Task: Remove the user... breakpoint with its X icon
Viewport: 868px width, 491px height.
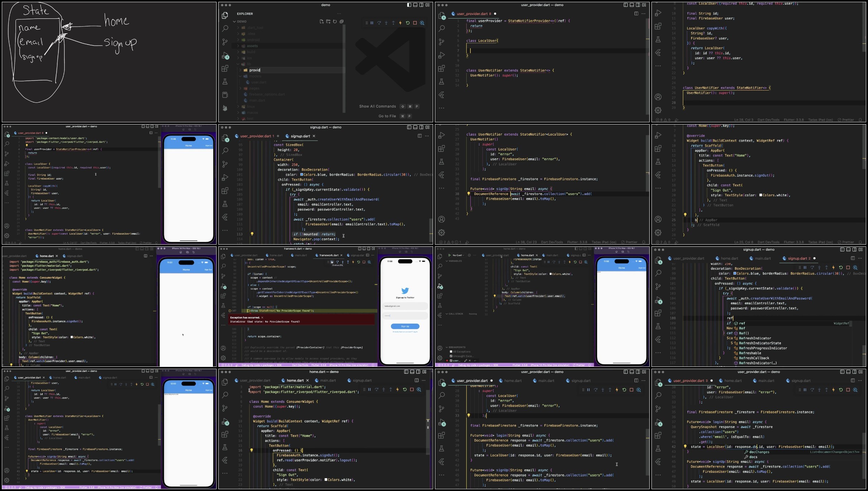Action: (x=470, y=360)
